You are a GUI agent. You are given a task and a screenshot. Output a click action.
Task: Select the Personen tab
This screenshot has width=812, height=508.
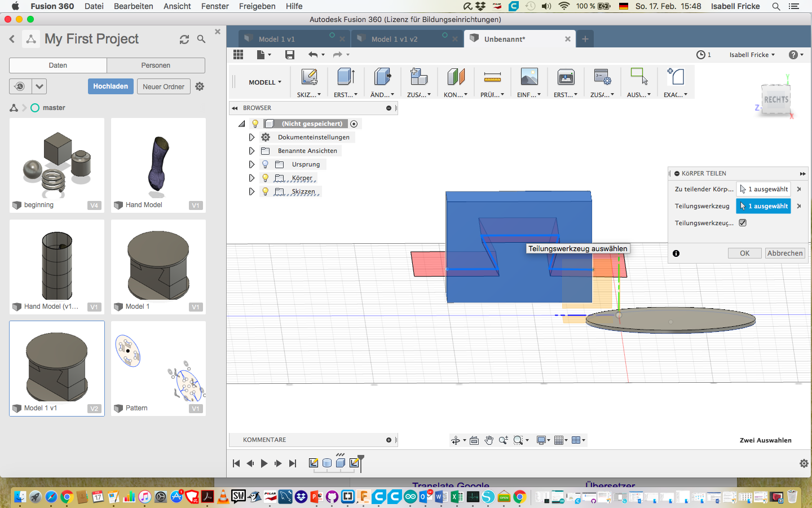coord(156,65)
